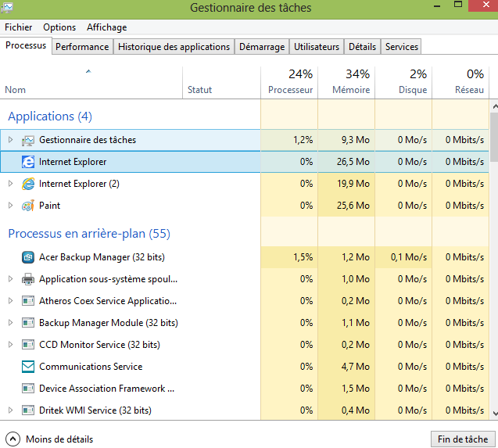Select Acer Backup Manager (32 bits) name
The width and height of the screenshot is (498, 448).
tap(102, 257)
